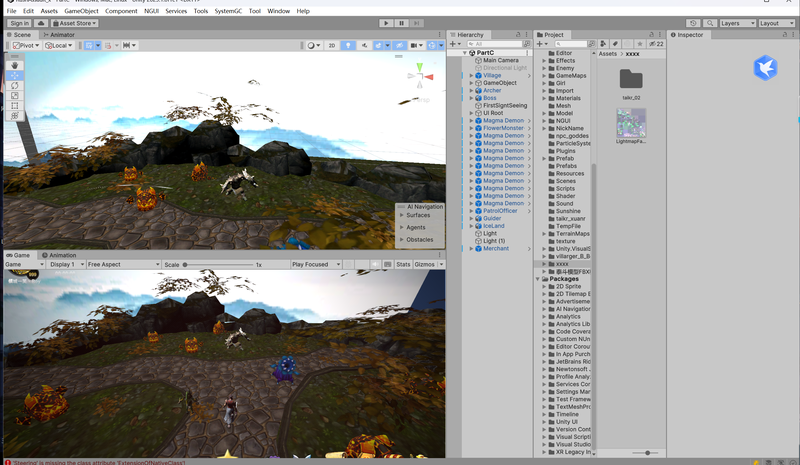Expand the Surfaces section in AI Navigation

click(402, 215)
